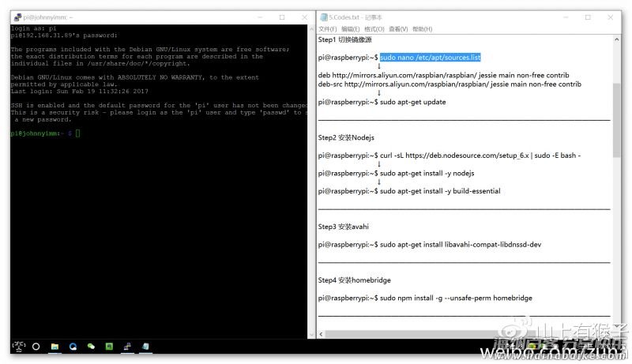
Task: Open the 编辑(E) menu in Notepad
Action: [x=350, y=29]
